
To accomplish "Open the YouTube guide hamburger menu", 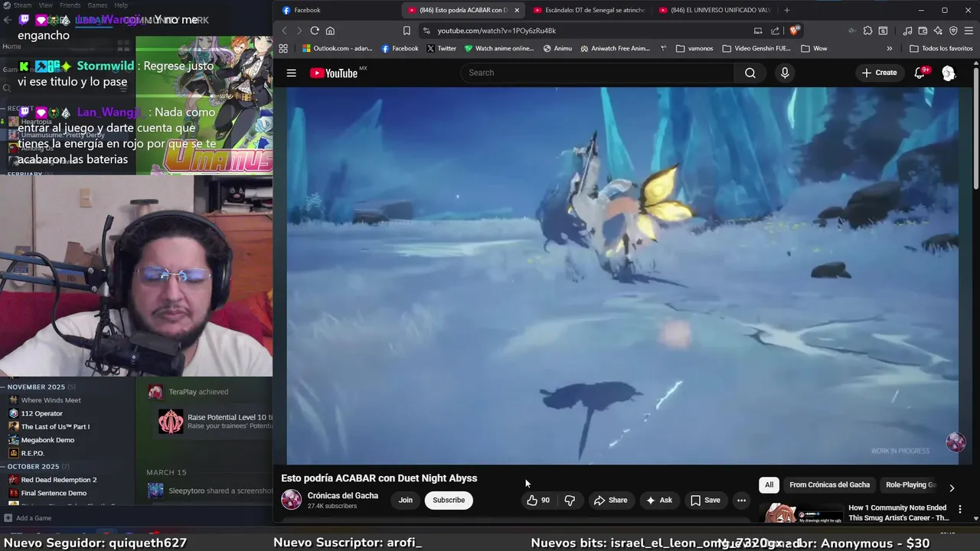I will (x=291, y=73).
